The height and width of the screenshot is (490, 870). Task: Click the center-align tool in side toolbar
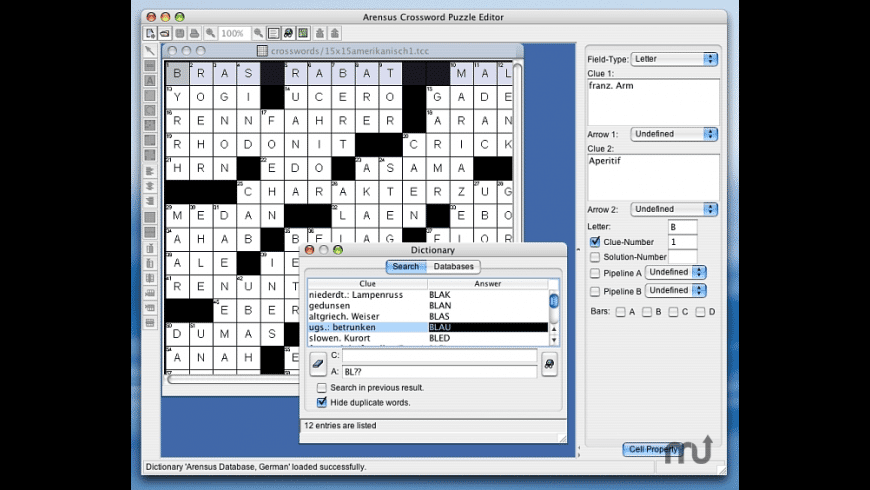[150, 186]
